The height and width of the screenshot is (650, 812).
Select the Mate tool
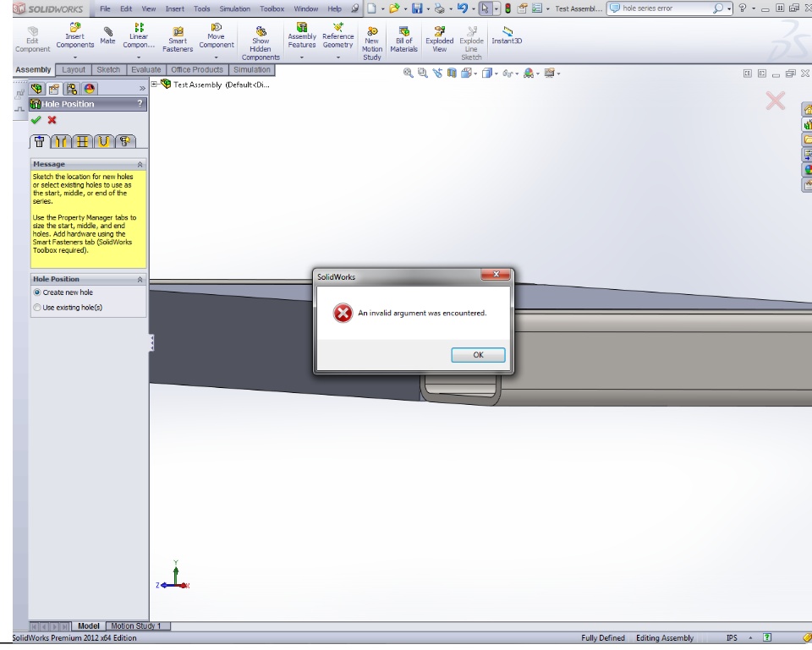click(x=107, y=36)
